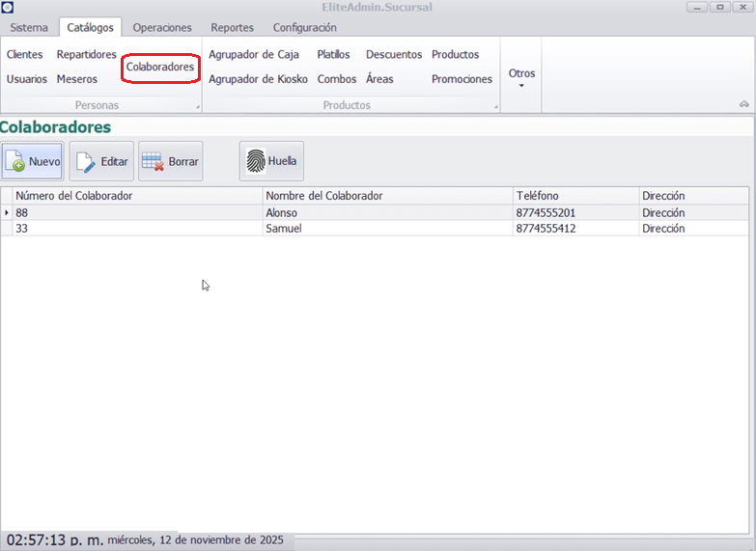Select the Configuración tab
Viewport: 756px width, 551px height.
click(x=304, y=28)
